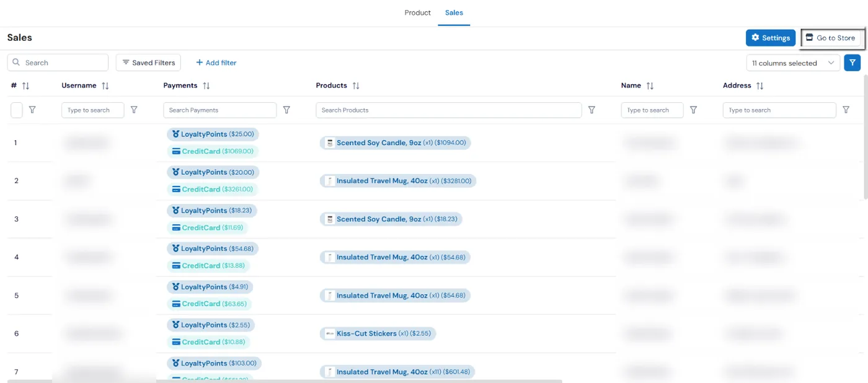Click CreditCard ($3261.00) payment tag
The width and height of the screenshot is (868, 383).
213,189
